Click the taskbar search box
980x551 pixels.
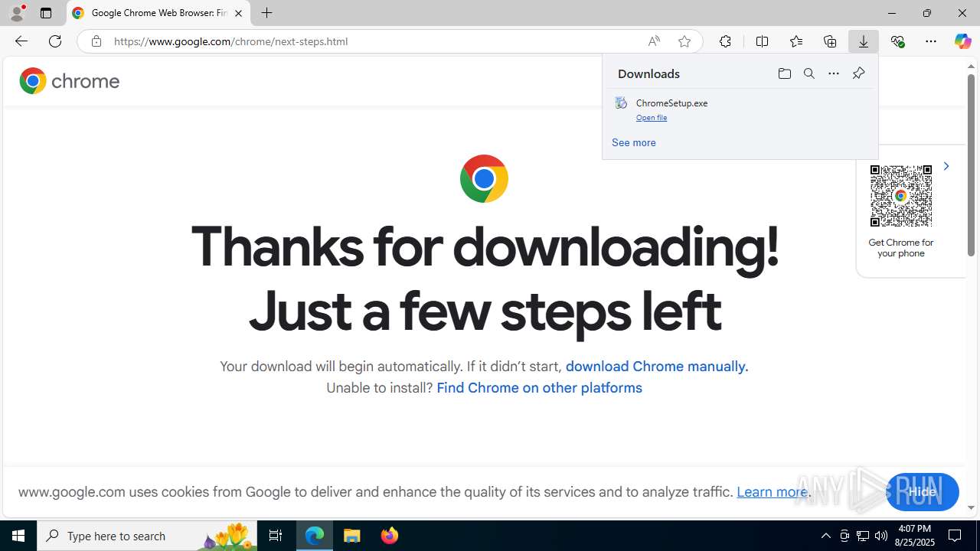[x=147, y=536]
